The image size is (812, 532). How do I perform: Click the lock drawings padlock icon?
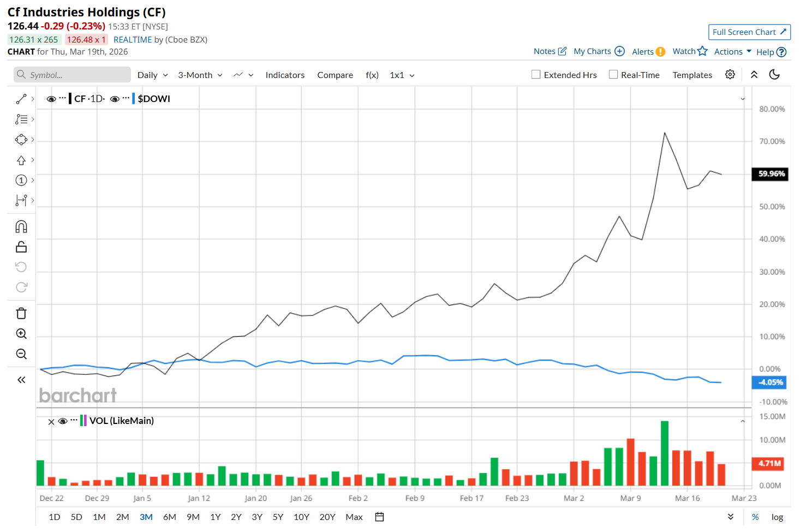click(21, 247)
